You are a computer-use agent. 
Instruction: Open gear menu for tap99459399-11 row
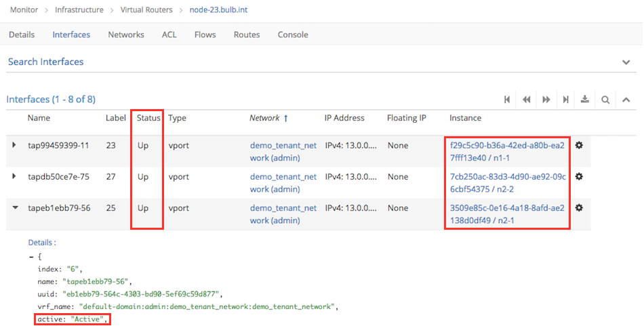[x=579, y=145]
